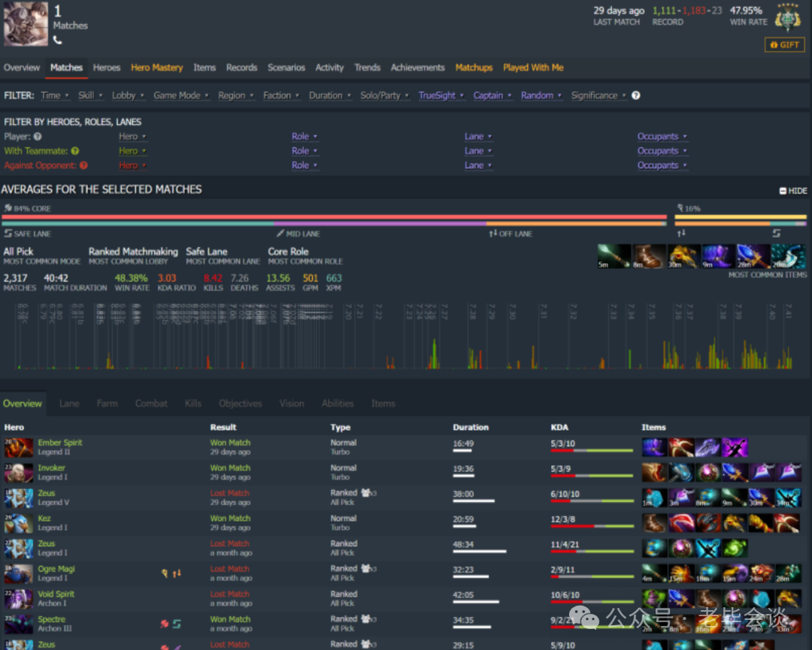Click the Void Spirit hero portrait

coord(19,600)
